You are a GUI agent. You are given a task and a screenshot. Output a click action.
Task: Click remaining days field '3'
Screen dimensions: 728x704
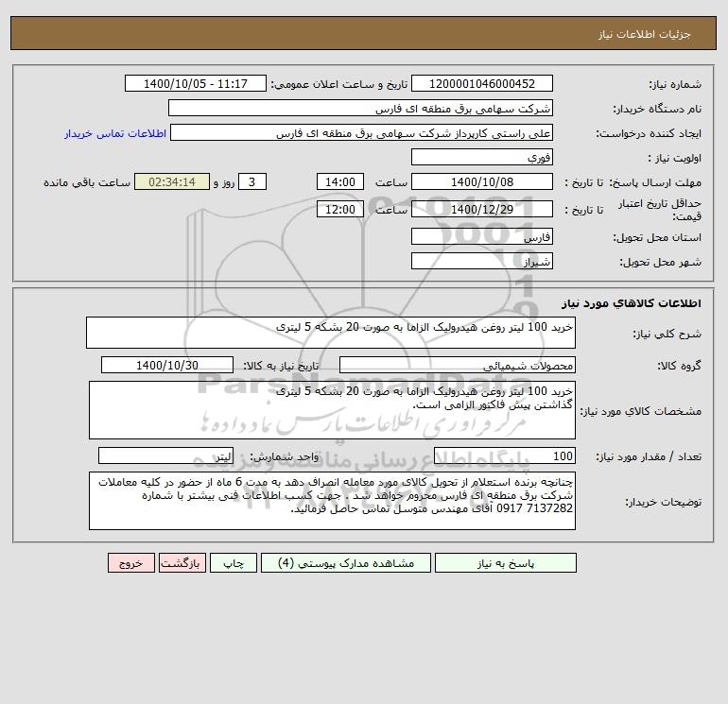(252, 182)
